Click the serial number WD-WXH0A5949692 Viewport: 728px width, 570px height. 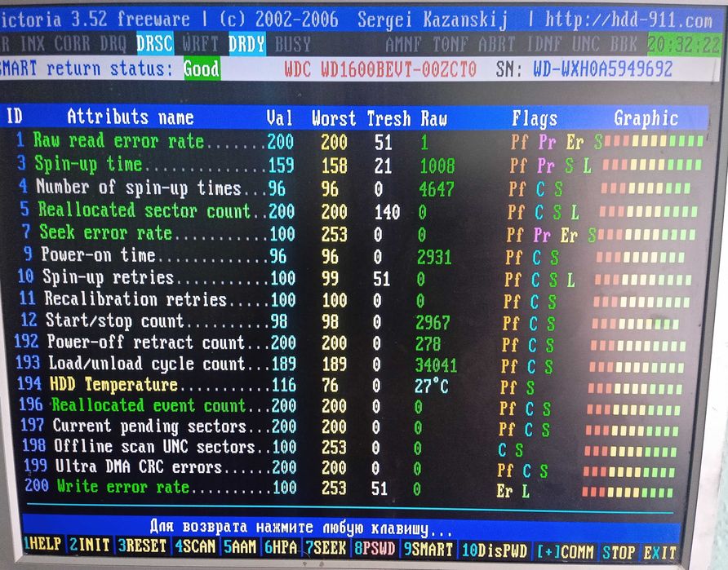[x=602, y=69]
